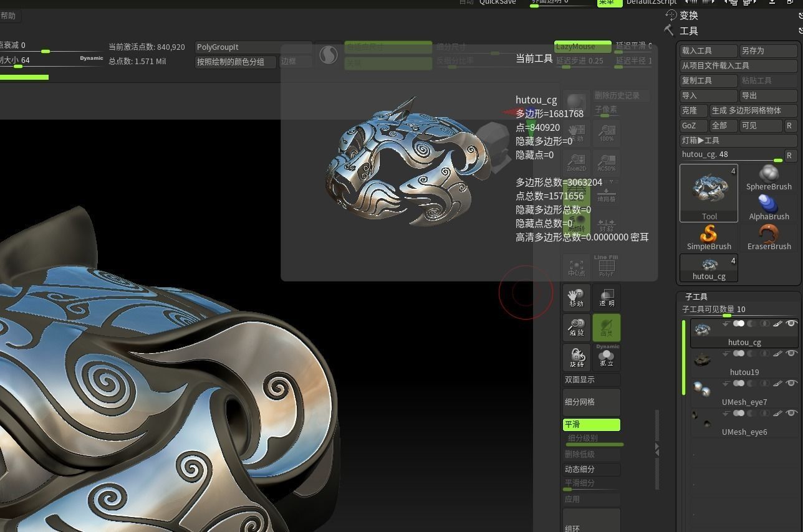Click DefaultZScript in the top bar

coord(652,2)
